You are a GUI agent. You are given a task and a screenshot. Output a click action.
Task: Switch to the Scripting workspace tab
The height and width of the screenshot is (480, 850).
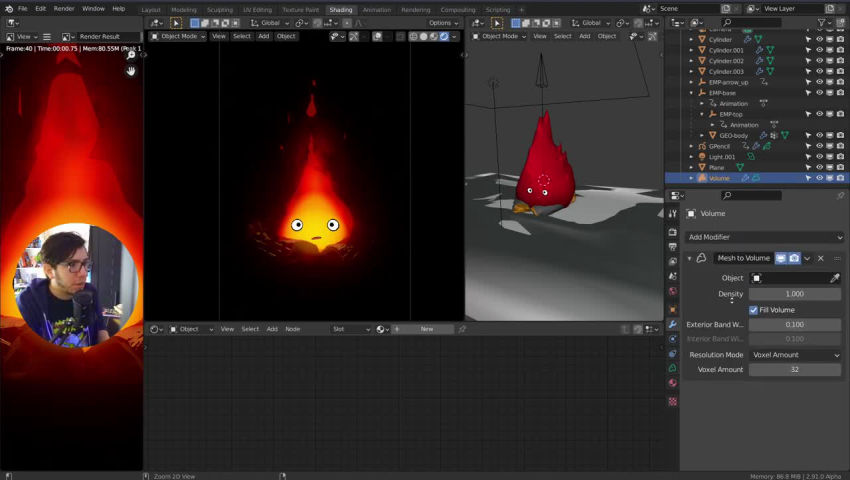(x=498, y=10)
